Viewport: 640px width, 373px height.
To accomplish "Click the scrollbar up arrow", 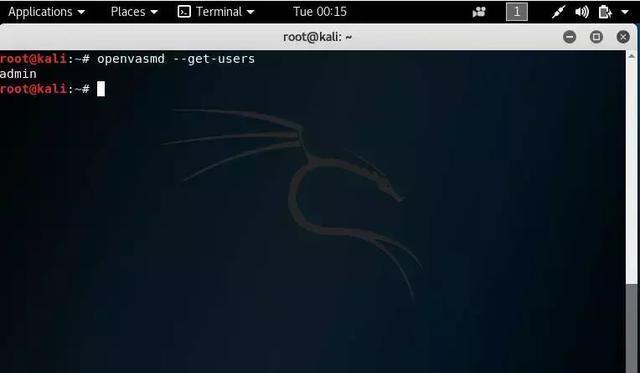I will click(x=631, y=56).
